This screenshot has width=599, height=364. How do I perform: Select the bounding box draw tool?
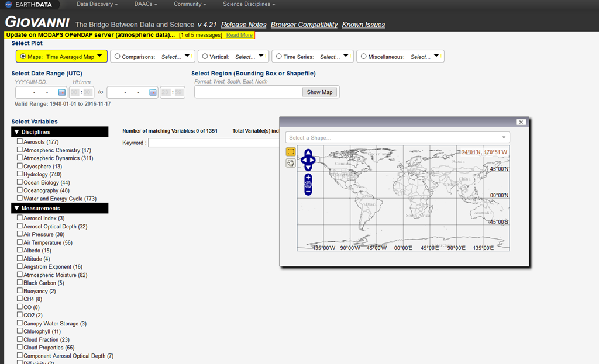coord(291,151)
